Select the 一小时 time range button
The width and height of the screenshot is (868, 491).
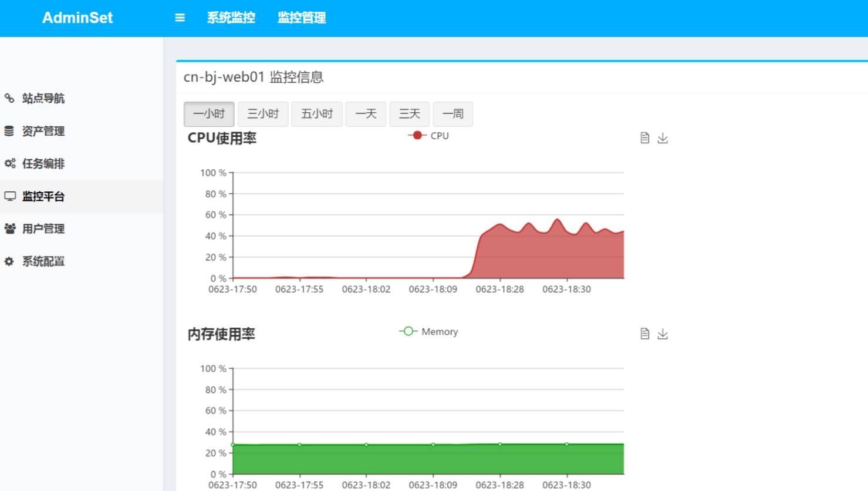click(209, 114)
